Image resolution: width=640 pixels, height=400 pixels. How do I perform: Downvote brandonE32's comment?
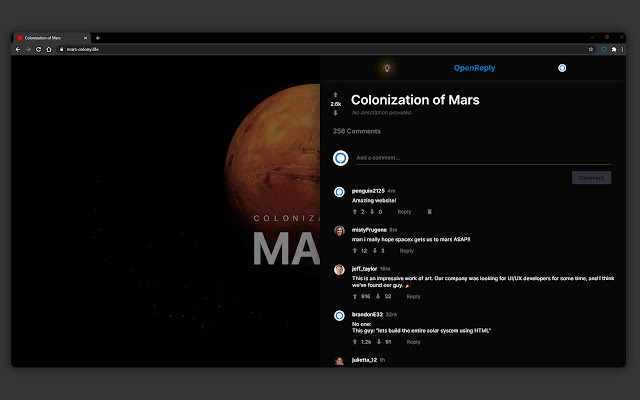point(378,342)
